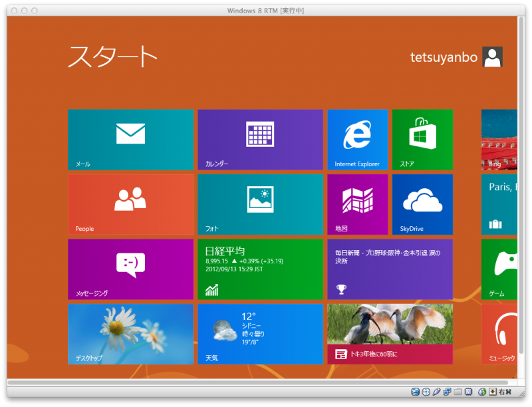This screenshot has width=532, height=407.
Task: Open the トキ3年後に60羽に news tile
Action: (x=390, y=334)
